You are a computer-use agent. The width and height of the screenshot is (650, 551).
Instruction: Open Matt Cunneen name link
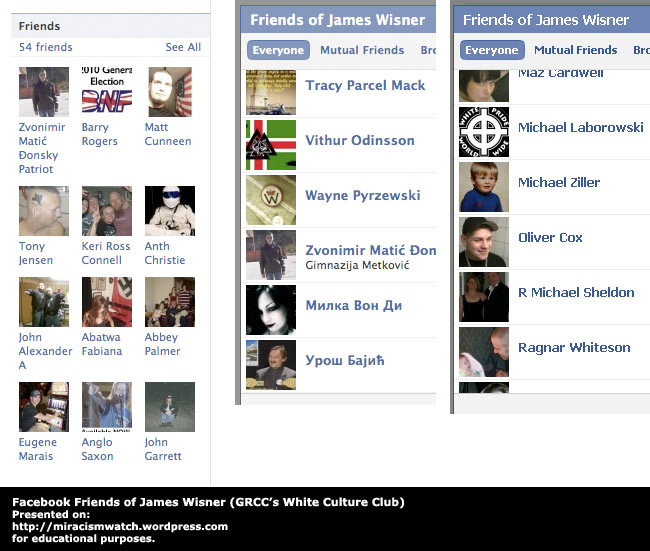click(168, 134)
